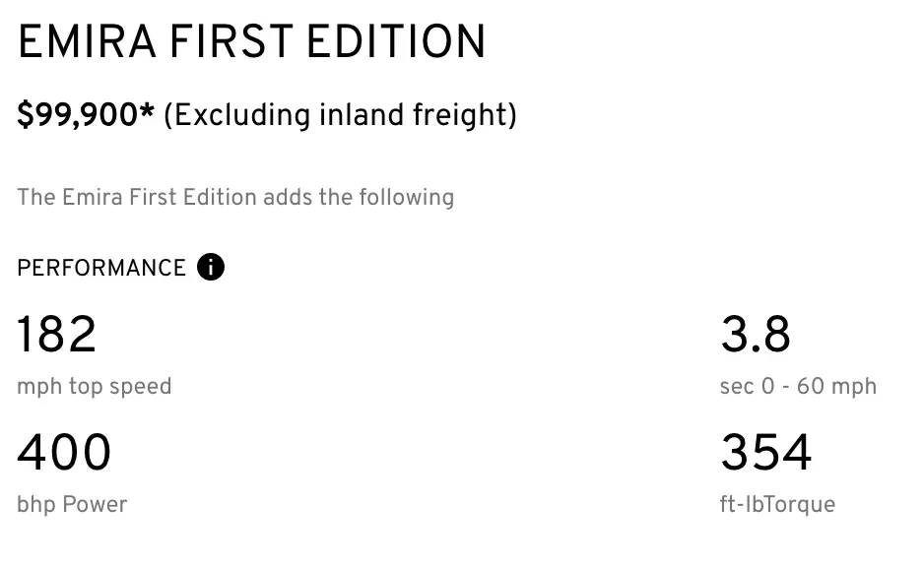Click the bhp Power caption
The width and height of the screenshot is (924, 567).
(72, 504)
